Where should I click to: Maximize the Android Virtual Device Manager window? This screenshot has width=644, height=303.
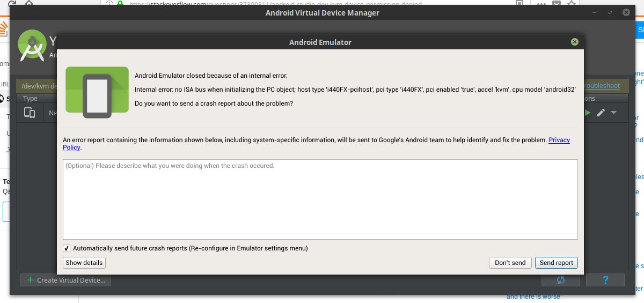(x=610, y=12)
